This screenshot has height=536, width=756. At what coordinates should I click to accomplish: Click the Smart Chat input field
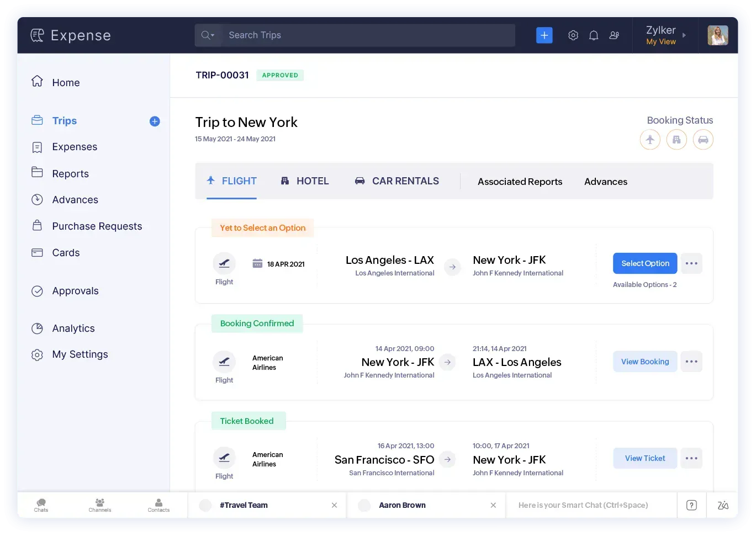pyautogui.click(x=591, y=505)
